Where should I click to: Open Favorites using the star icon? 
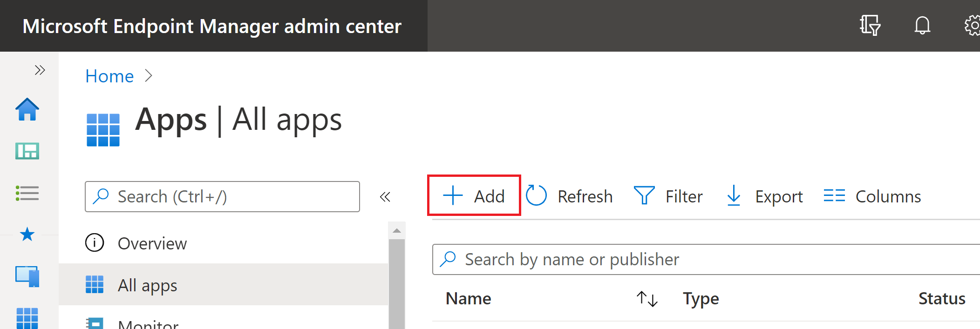[x=28, y=235]
